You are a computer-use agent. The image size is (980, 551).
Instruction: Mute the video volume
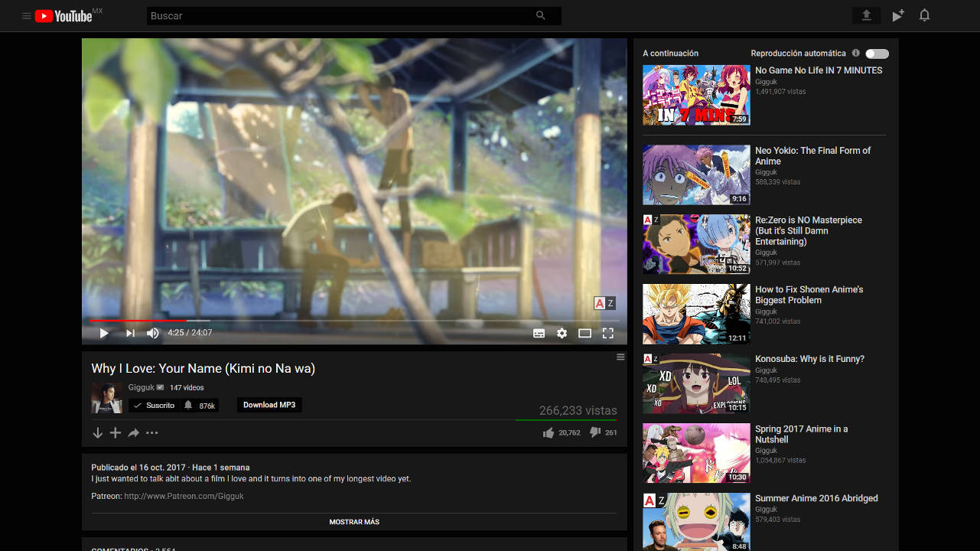point(153,333)
